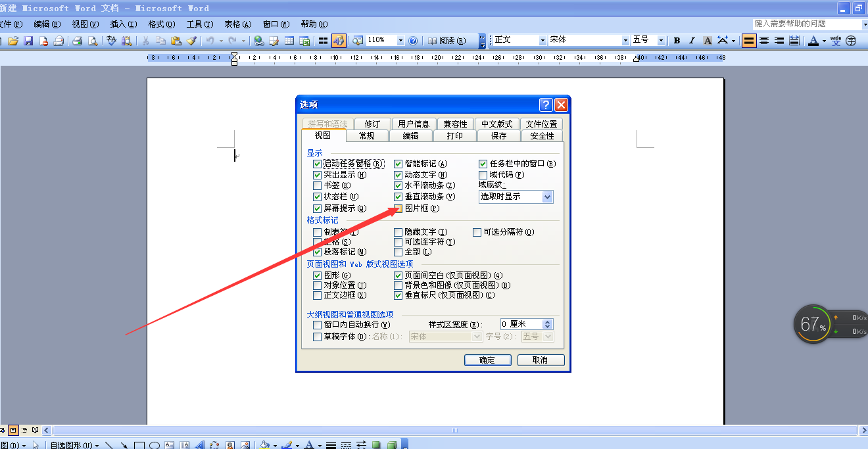Adjust 样式区宽度 spinner arrows
Viewport: 868px width, 449px height.
[548, 324]
